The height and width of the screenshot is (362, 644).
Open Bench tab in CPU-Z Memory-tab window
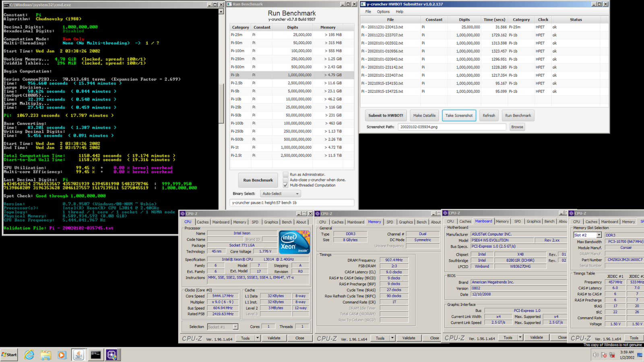click(421, 222)
